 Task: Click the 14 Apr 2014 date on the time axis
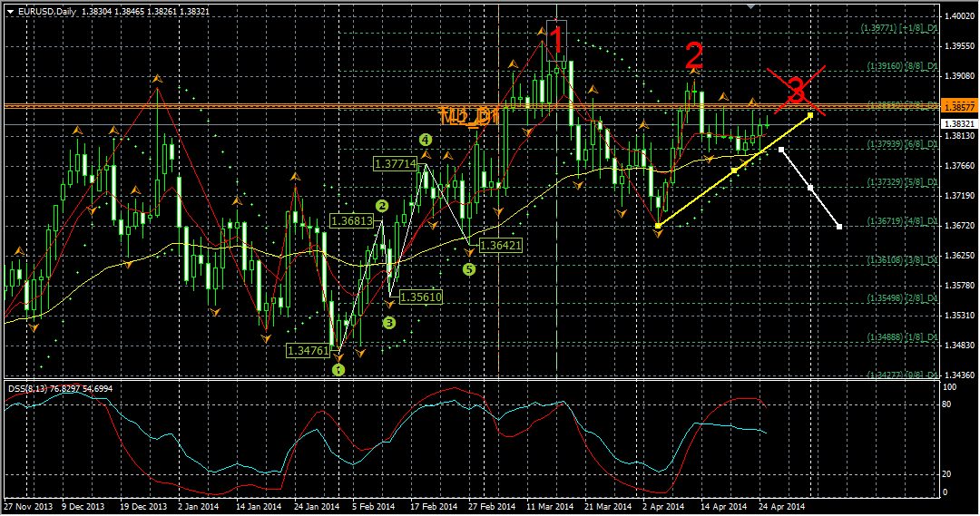[x=724, y=507]
